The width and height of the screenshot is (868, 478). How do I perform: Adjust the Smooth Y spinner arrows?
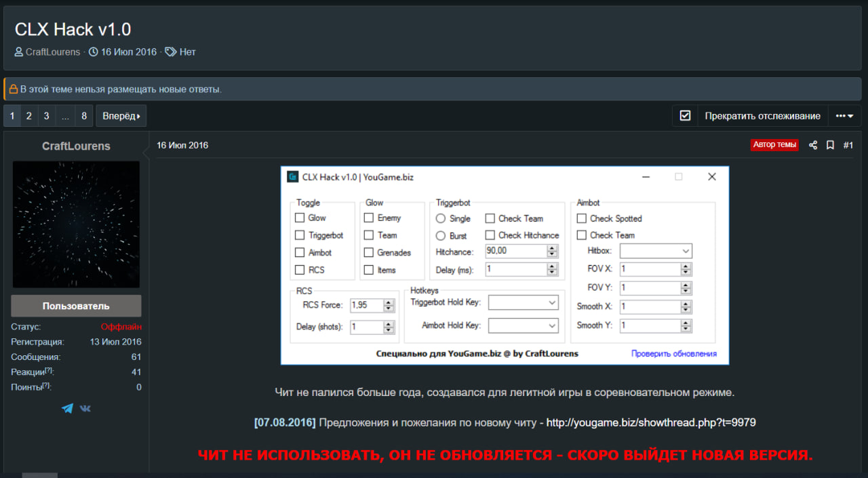click(x=686, y=325)
